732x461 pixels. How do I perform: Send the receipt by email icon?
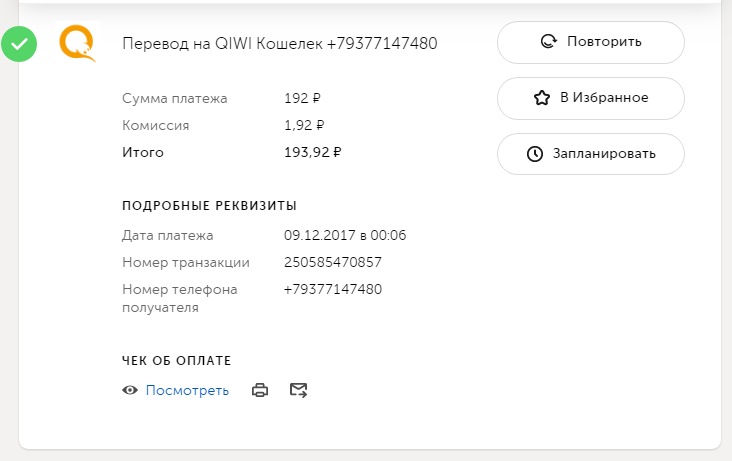[299, 390]
